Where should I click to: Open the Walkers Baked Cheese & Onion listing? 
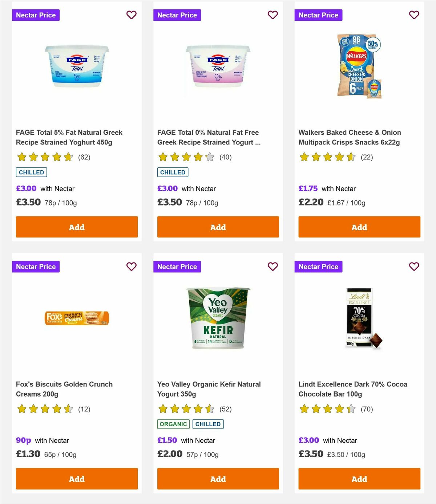pos(350,137)
